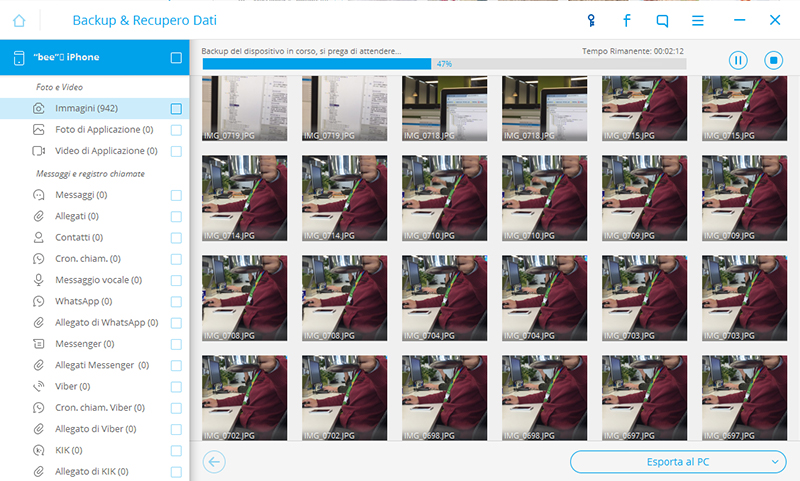Pause the backup in progress
Viewport: 800px width, 481px height.
point(738,61)
